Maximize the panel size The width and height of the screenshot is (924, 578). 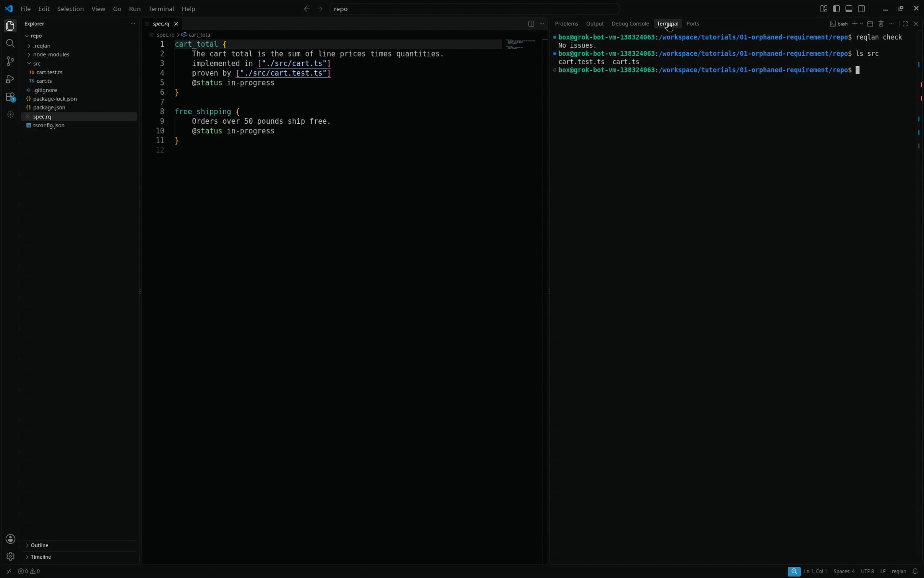905,24
